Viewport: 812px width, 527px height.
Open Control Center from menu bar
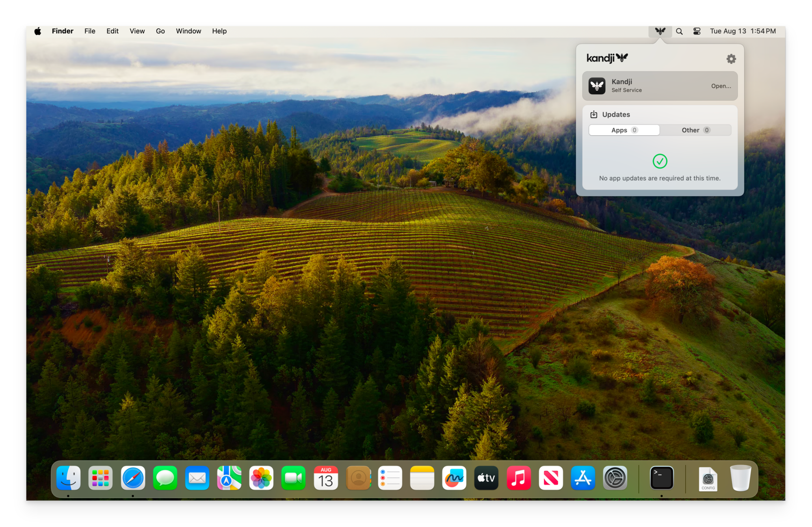pos(697,31)
